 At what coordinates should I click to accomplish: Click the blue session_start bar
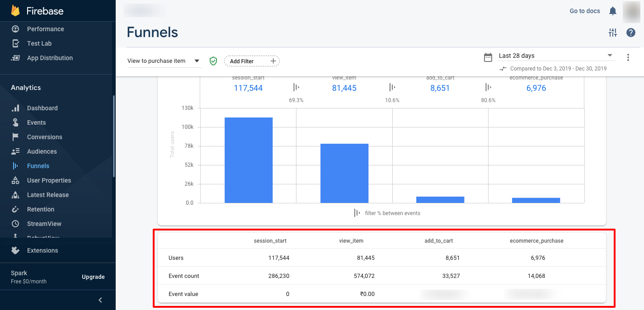(249, 160)
